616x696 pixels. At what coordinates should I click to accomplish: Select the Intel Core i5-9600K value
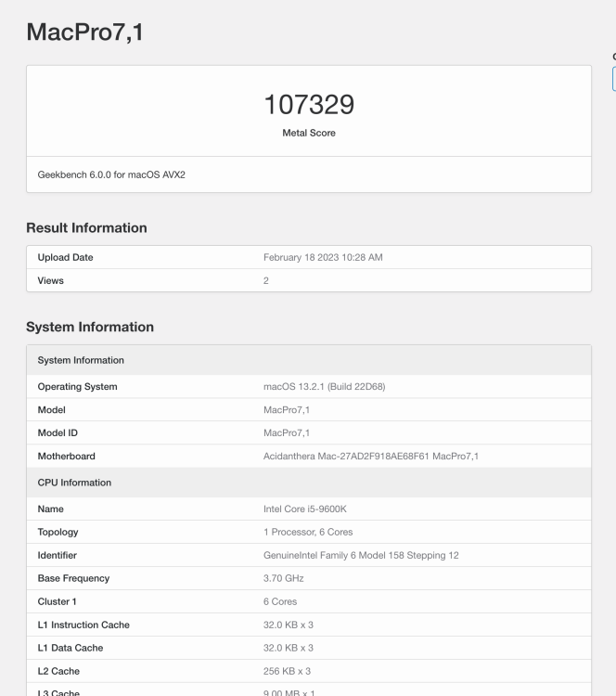point(305,509)
